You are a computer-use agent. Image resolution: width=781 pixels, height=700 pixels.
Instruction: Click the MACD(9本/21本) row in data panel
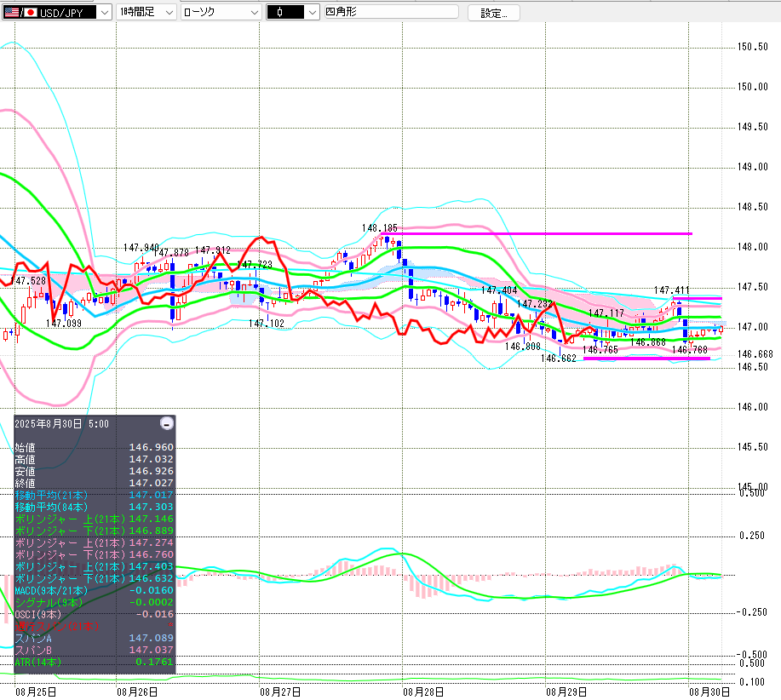[95, 590]
